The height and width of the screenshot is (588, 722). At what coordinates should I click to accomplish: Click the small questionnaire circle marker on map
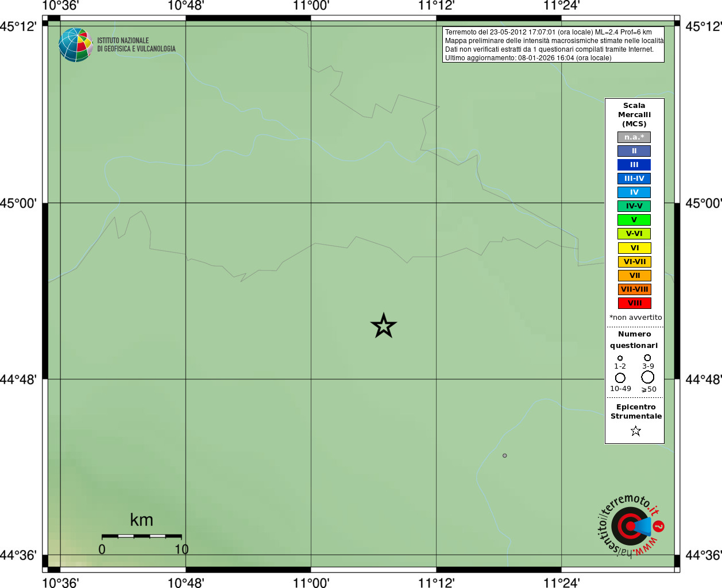coord(505,455)
